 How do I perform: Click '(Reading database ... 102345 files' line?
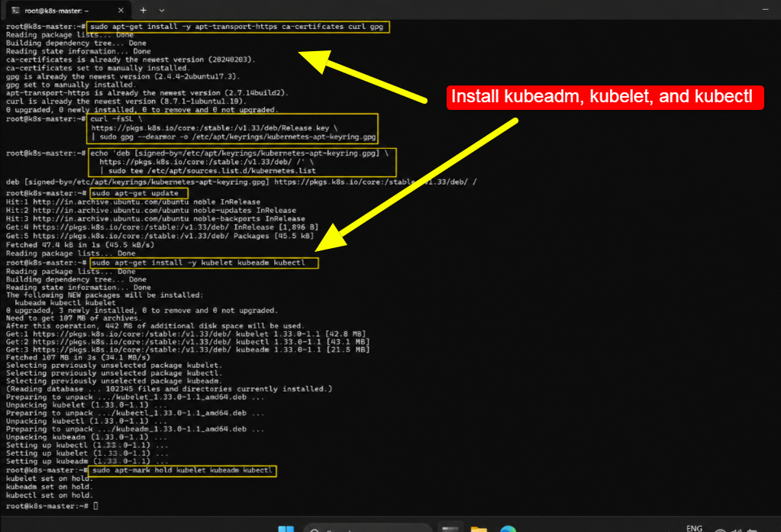(x=169, y=389)
